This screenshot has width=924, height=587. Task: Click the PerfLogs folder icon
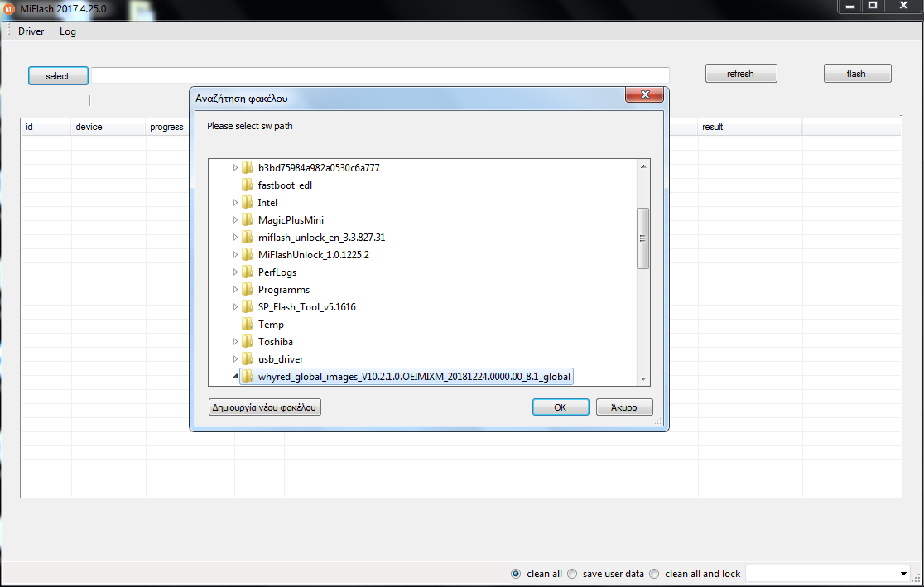(248, 272)
